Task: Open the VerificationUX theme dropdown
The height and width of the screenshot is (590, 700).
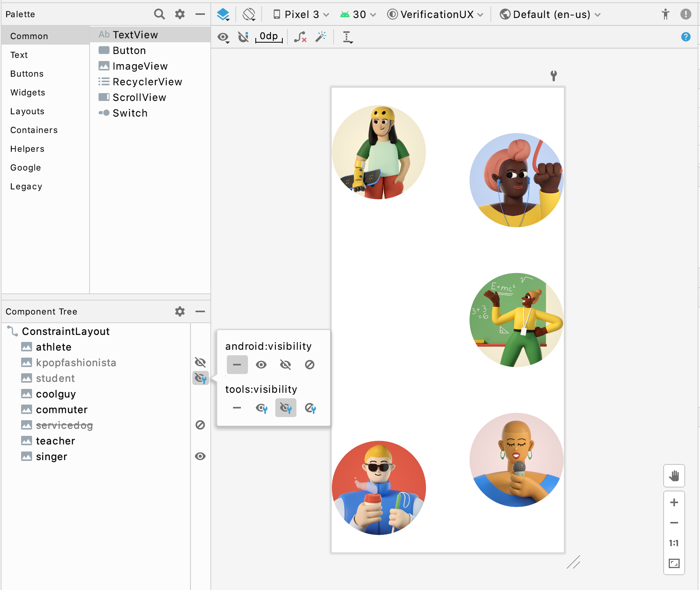Action: click(435, 14)
